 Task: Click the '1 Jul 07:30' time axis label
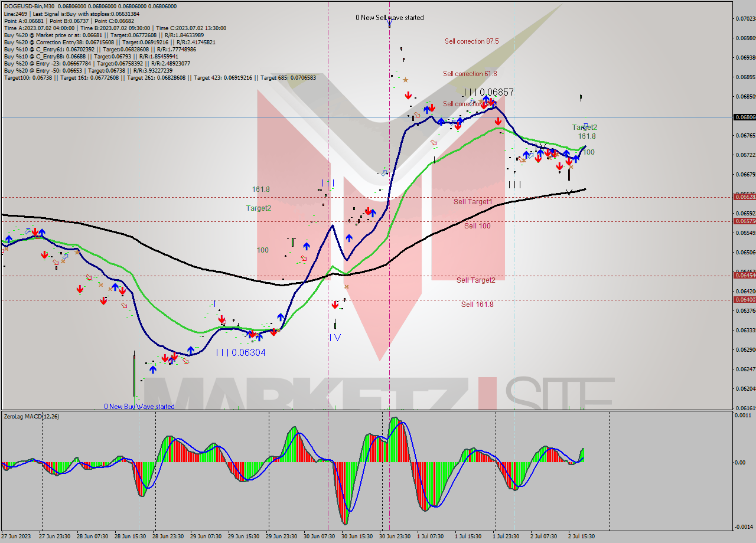[431, 537]
